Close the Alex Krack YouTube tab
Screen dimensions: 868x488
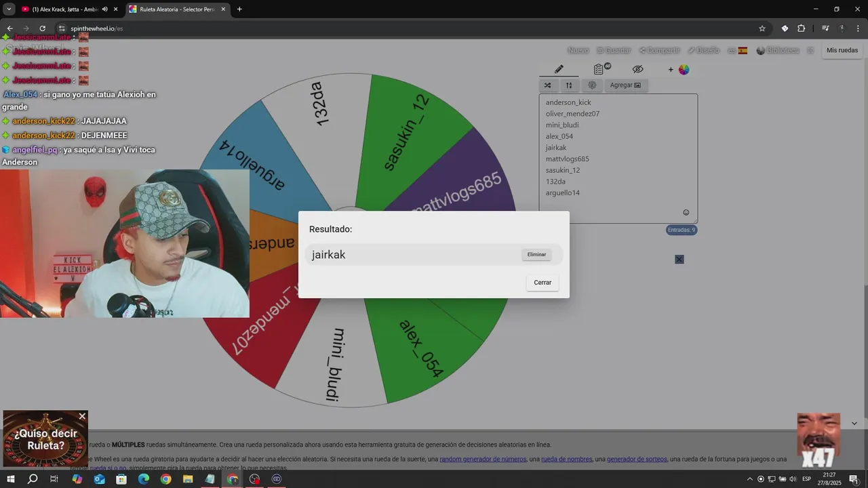[x=116, y=9]
